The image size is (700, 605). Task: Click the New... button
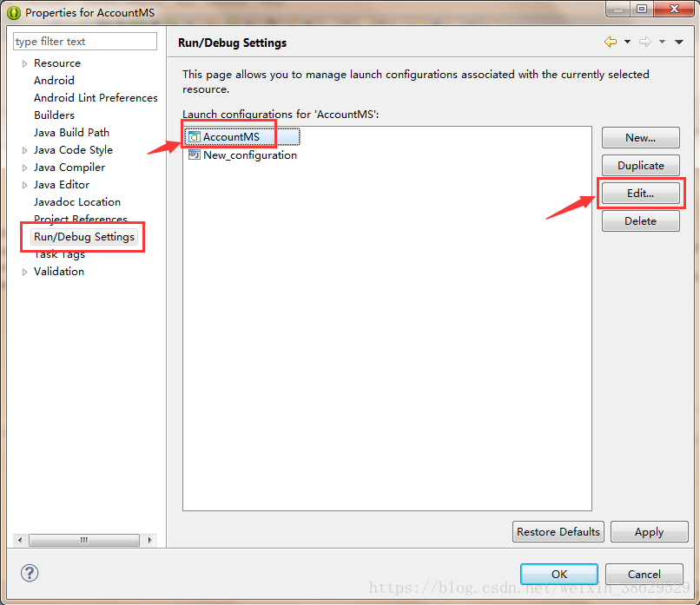(x=641, y=138)
